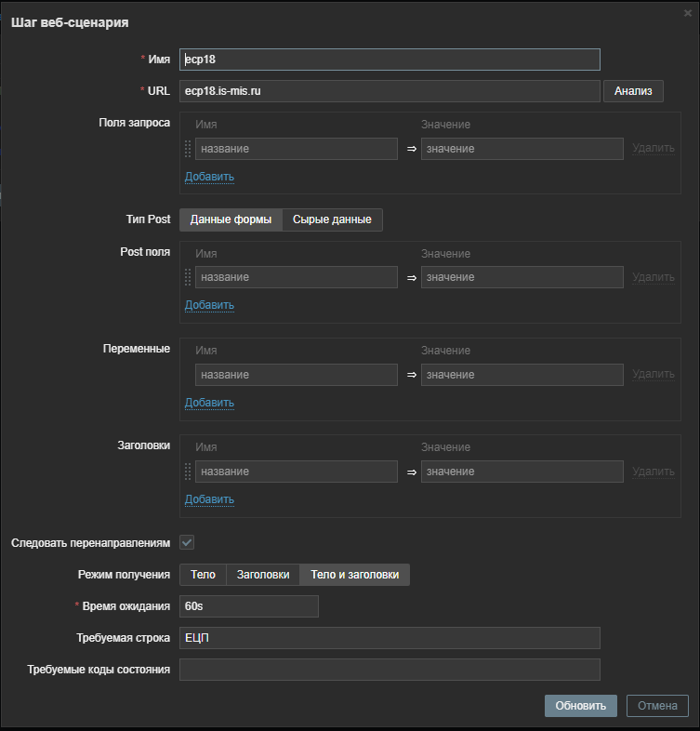Add a new query field row
The width and height of the screenshot is (700, 731).
(209, 177)
